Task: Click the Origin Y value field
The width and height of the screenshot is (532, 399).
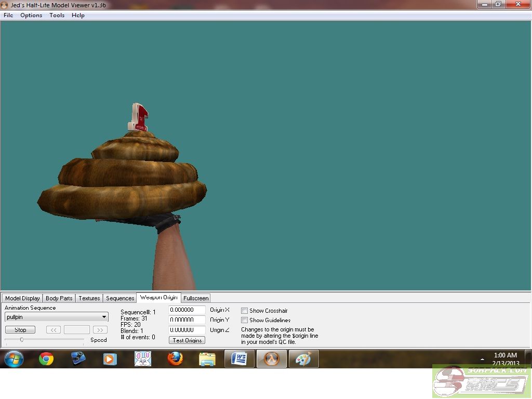Action: pos(187,320)
